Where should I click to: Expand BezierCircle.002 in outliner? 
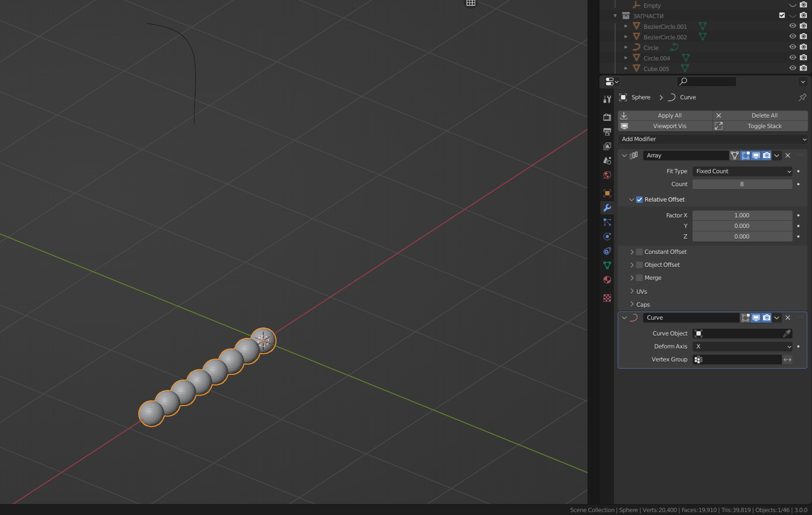tap(626, 36)
